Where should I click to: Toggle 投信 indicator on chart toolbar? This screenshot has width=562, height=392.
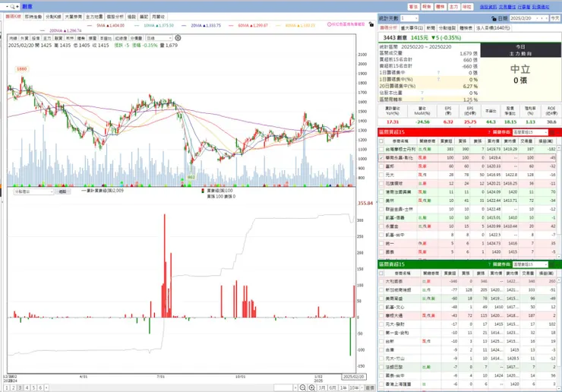click(x=36, y=38)
